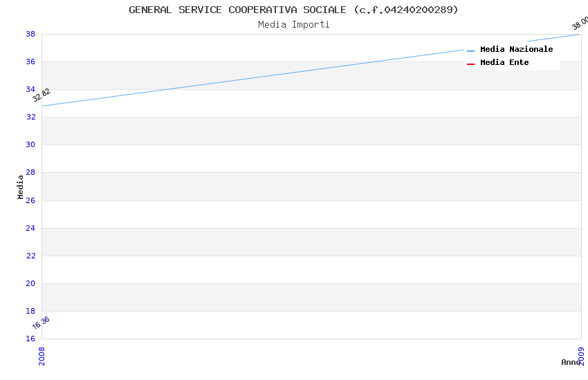This screenshot has width=588, height=380.
Task: Click the 38.00 data label at the line's end
Action: [580, 23]
